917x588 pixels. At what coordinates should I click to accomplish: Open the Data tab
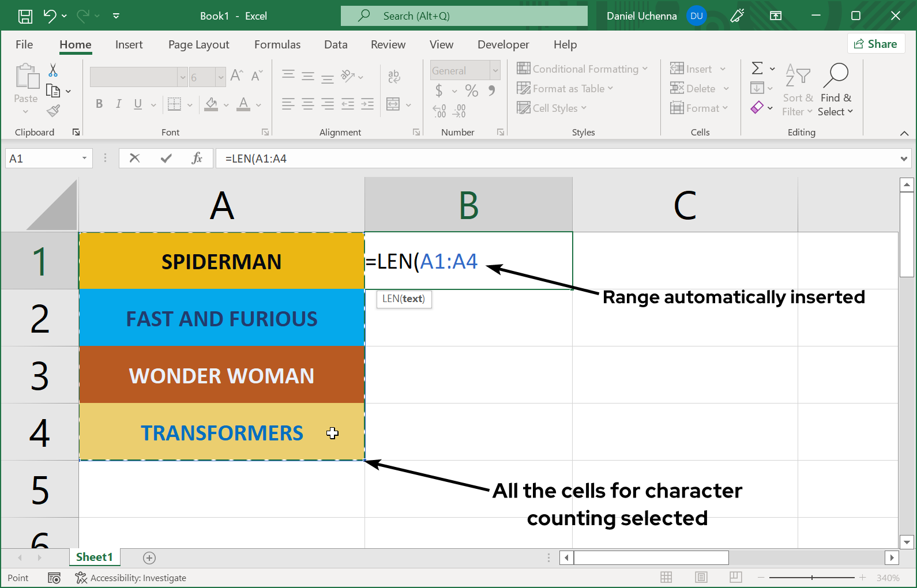336,44
